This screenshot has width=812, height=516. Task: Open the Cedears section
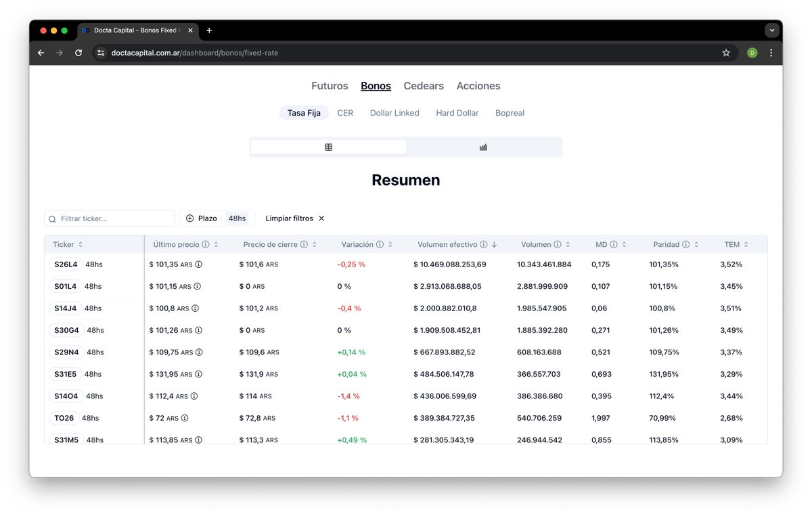[424, 86]
